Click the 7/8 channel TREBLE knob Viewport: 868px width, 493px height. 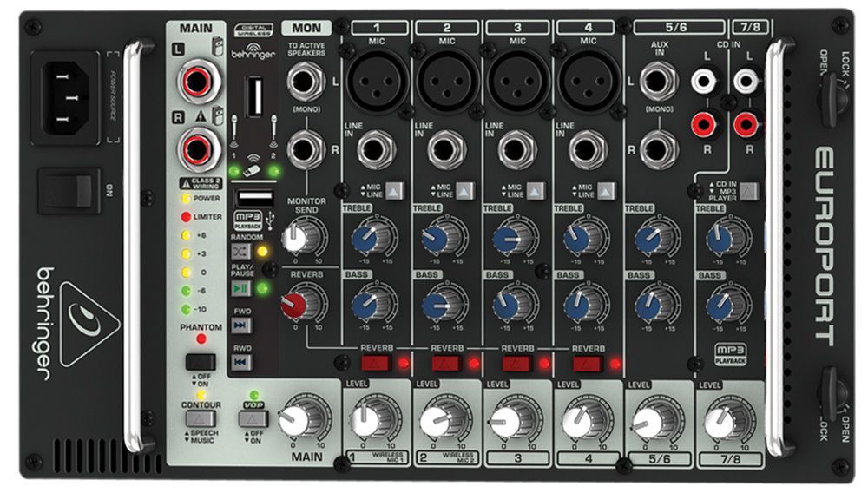point(727,237)
